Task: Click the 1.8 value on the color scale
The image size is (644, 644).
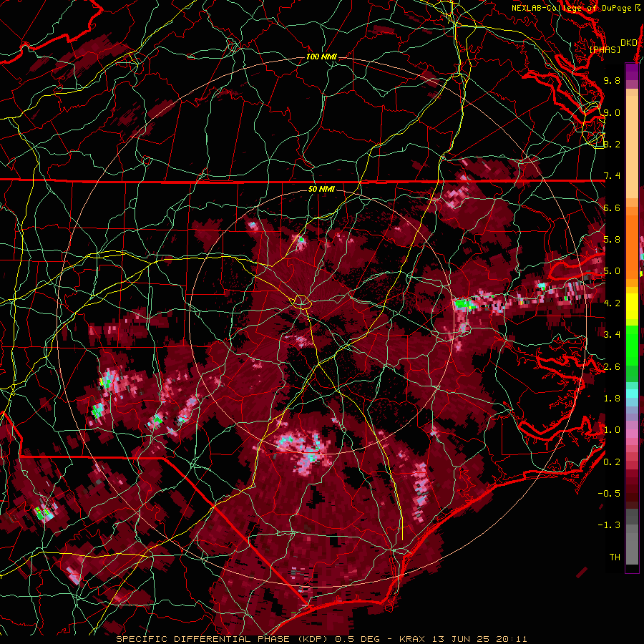Action: pos(612,399)
